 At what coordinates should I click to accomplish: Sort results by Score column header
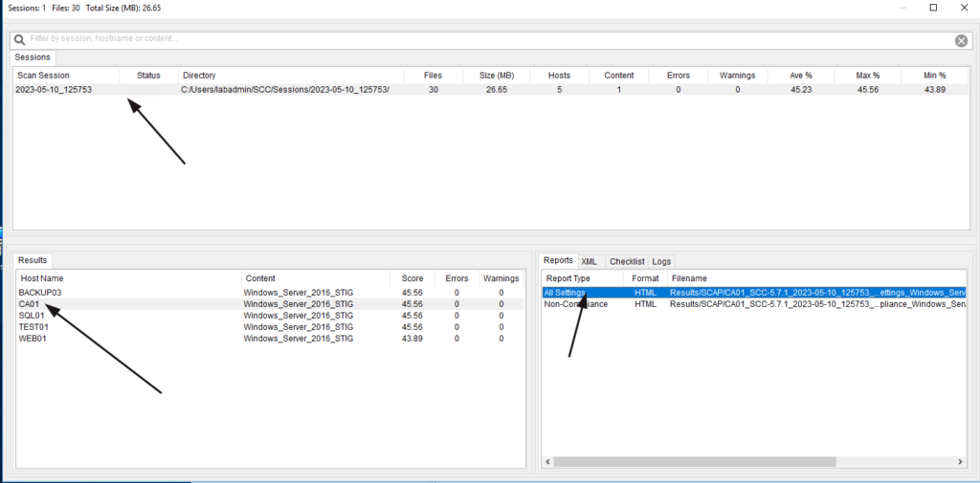[412, 278]
